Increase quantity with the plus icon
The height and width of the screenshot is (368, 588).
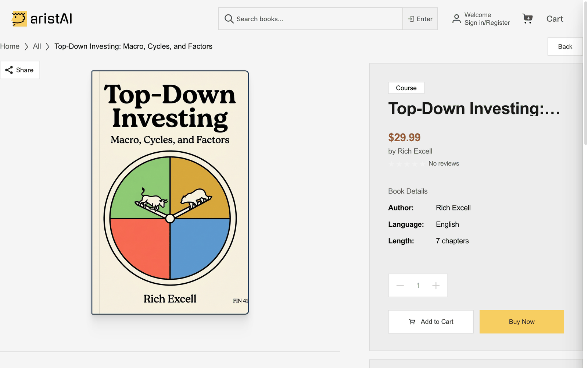tap(436, 286)
